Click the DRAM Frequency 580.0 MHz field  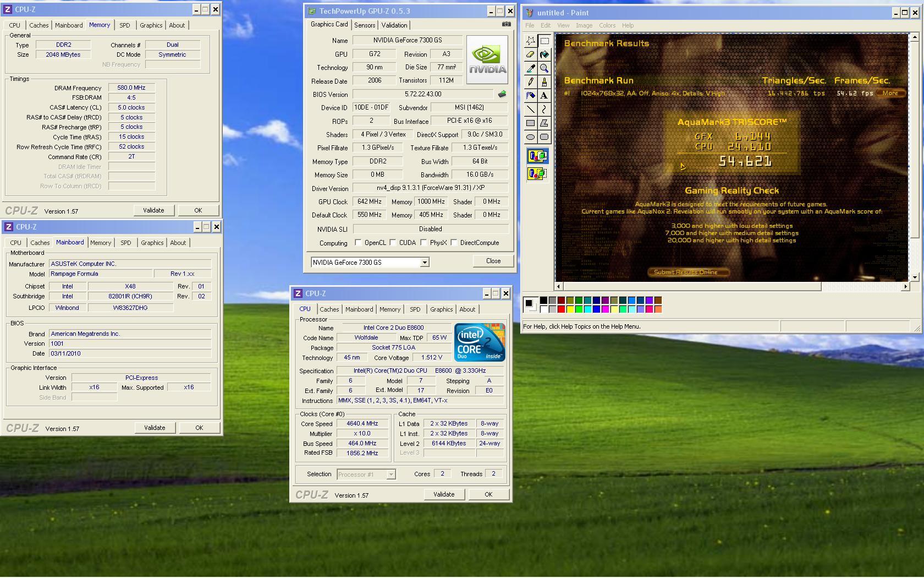131,88
